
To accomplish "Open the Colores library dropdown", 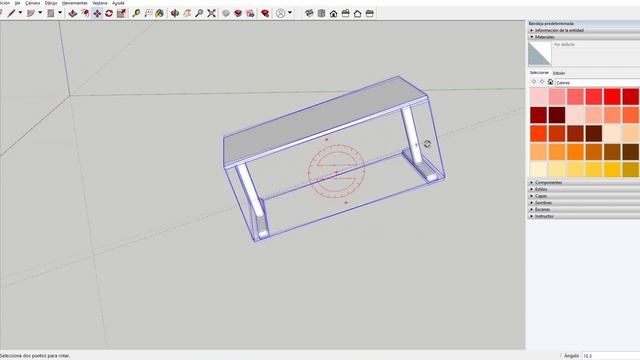I will [x=597, y=82].
